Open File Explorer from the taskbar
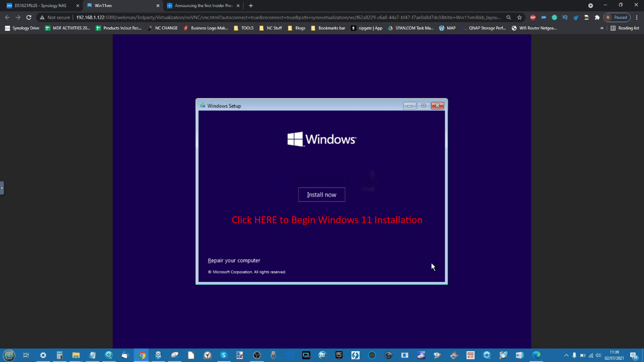Viewport: 644px width, 362px height. tap(76, 355)
